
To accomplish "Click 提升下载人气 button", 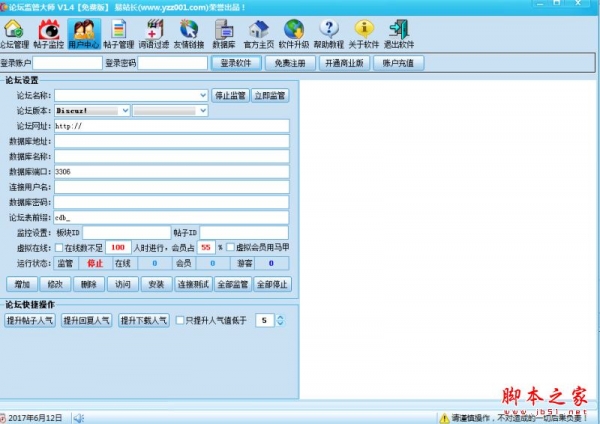I will click(144, 320).
